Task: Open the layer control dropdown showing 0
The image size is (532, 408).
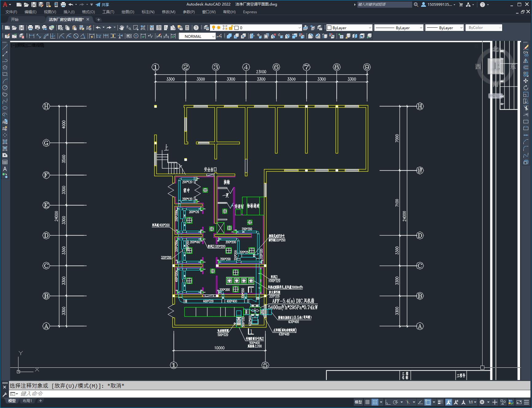Action: [x=256, y=28]
